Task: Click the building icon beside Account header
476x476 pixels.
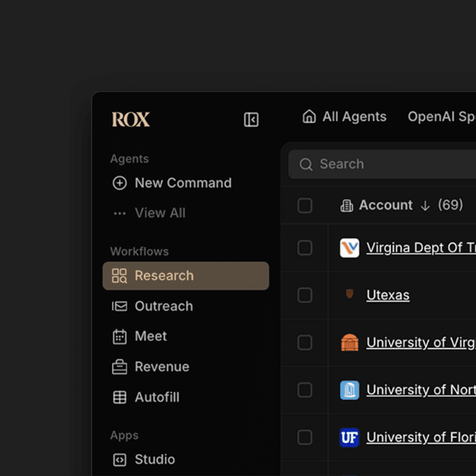Action: coord(346,205)
